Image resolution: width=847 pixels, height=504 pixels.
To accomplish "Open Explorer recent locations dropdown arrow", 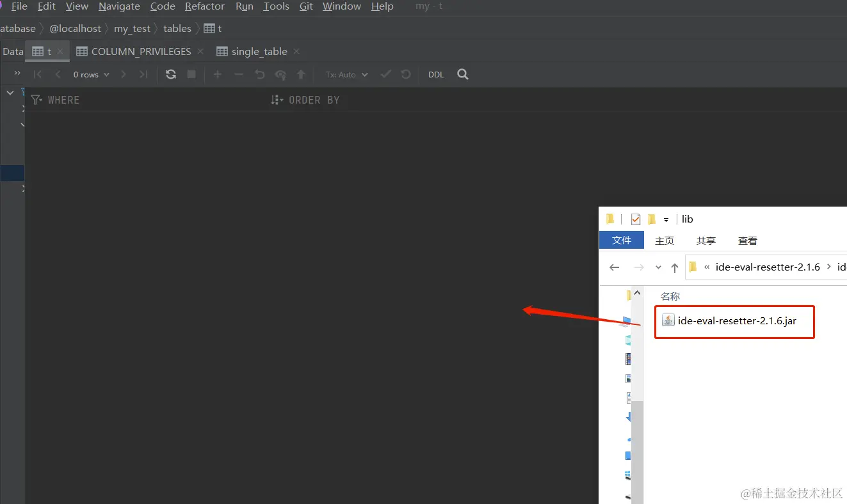I will 658,267.
